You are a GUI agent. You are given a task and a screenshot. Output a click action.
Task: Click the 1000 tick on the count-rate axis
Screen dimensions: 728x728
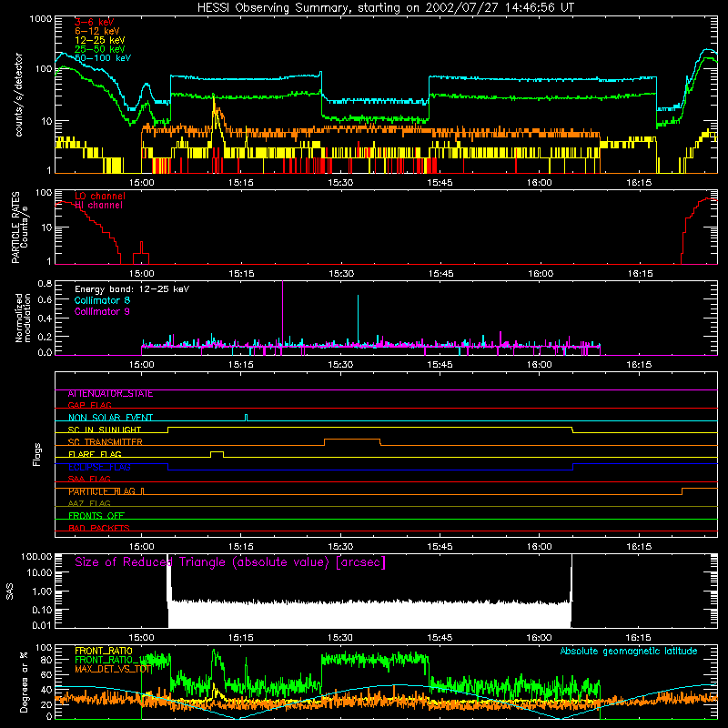point(41,19)
